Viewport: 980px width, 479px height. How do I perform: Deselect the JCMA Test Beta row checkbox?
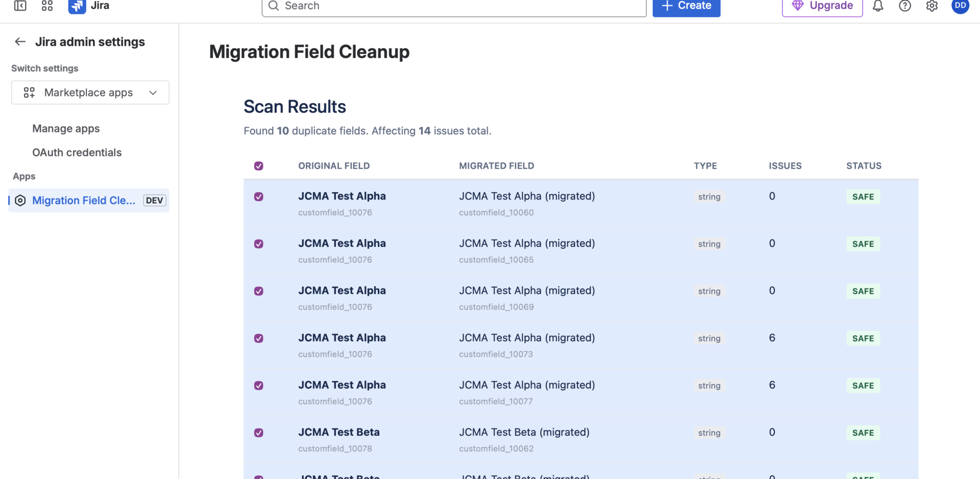coord(258,433)
